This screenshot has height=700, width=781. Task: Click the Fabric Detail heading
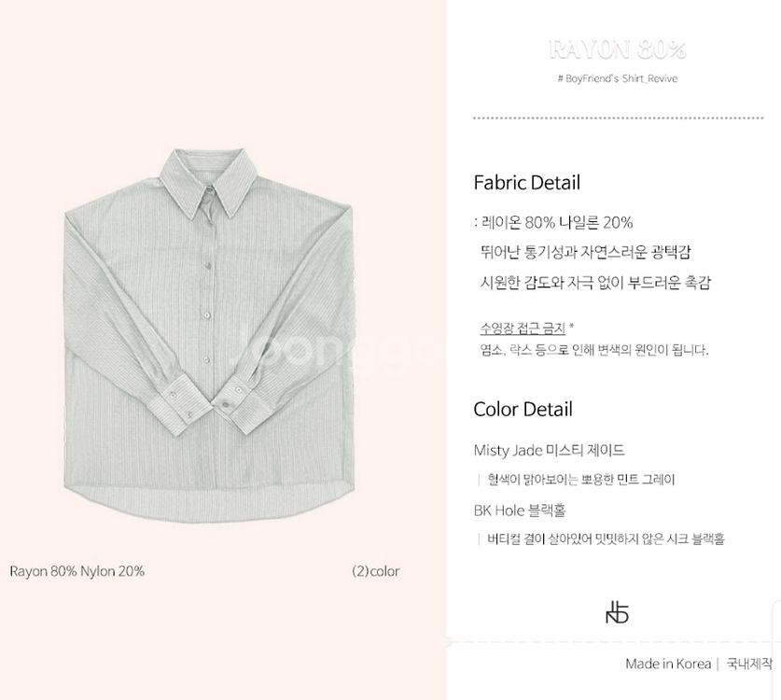[x=527, y=182]
